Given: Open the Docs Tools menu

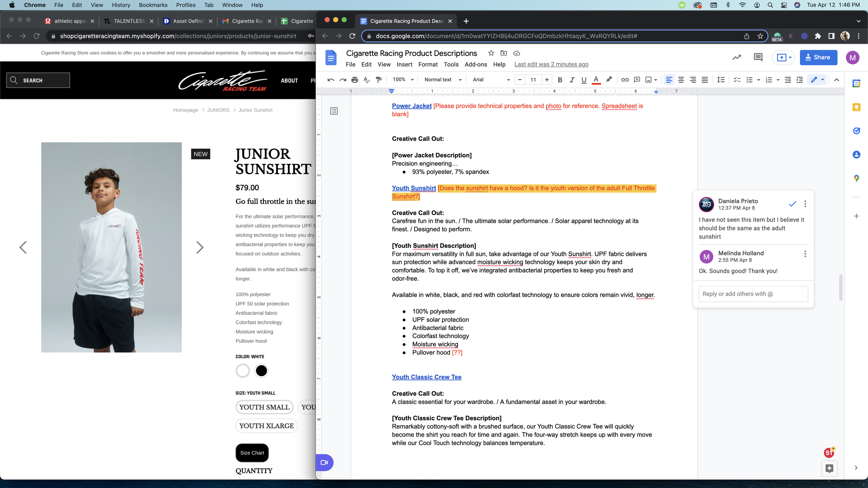Looking at the screenshot, I should tap(451, 65).
